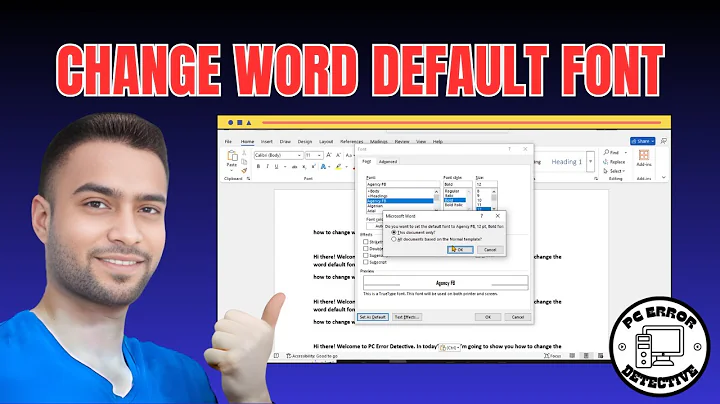The image size is (720, 404).
Task: Click the blue Share button
Action: 642,141
